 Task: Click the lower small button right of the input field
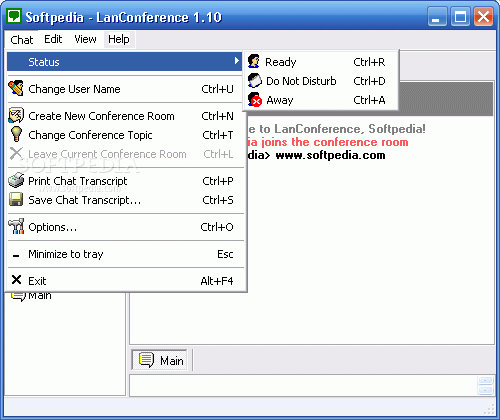[485, 390]
